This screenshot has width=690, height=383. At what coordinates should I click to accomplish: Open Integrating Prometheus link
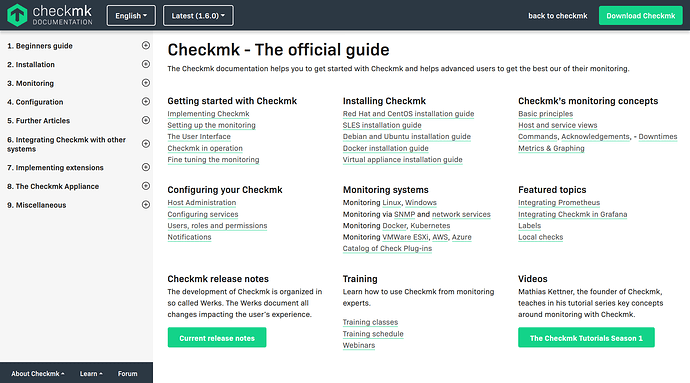pos(559,203)
